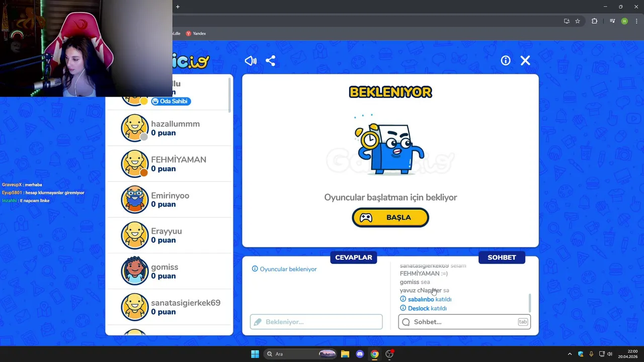Click the search icon in Sohbet field

(406, 322)
